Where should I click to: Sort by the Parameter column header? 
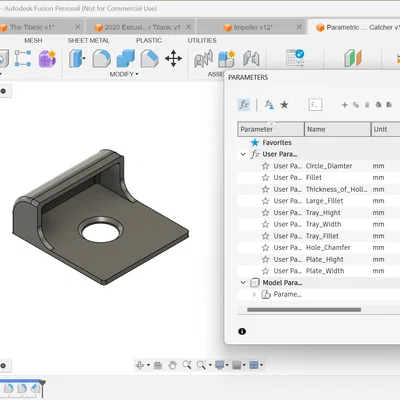[x=271, y=129]
